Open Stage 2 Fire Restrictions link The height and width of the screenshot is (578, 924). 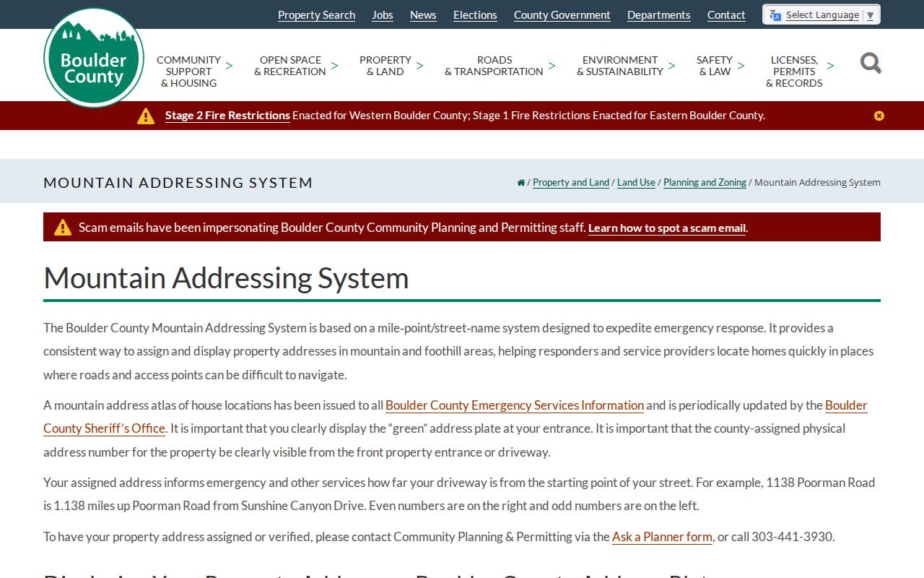[227, 116]
